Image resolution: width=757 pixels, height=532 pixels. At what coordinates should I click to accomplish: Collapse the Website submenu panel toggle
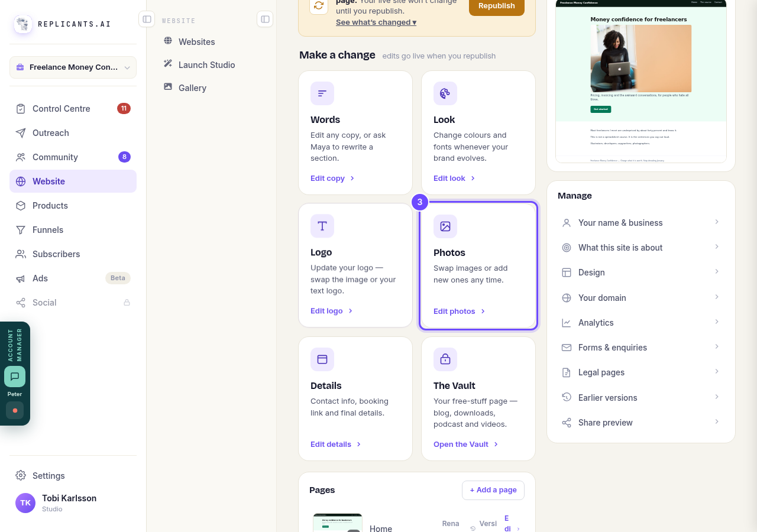tap(265, 19)
